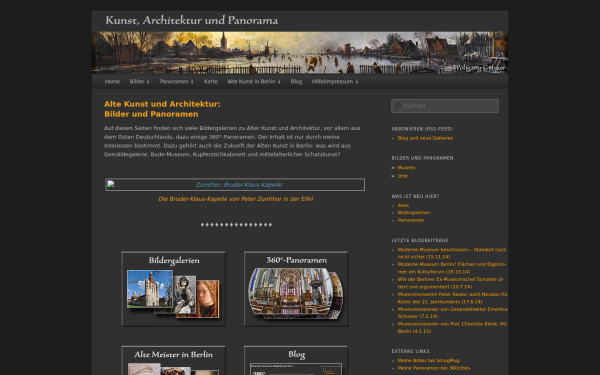600x375 pixels.
Task: Open Hilfe/Impressum dropdown menu
Action: click(335, 82)
